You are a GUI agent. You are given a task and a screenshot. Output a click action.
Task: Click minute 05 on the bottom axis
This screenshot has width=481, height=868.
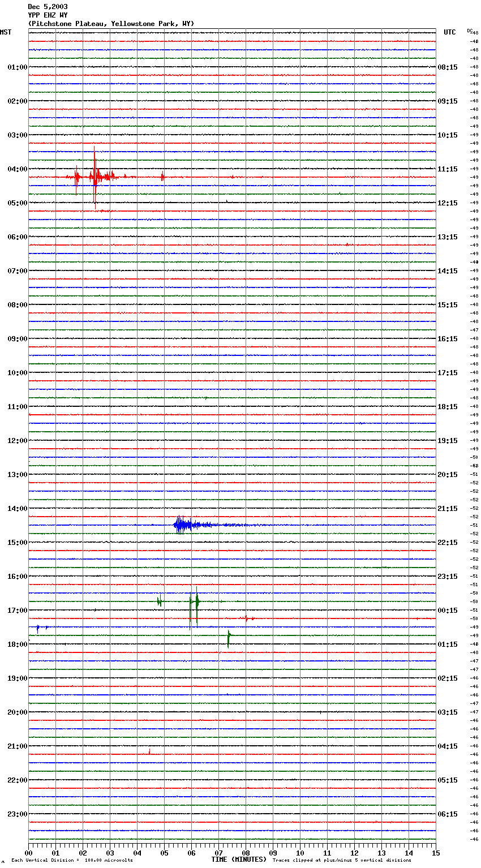click(164, 853)
